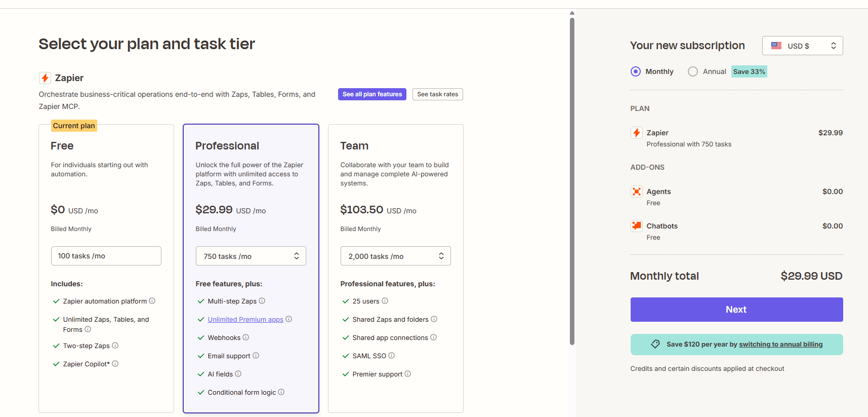The image size is (868, 417).
Task: Click the See all plan features button
Action: [x=372, y=94]
